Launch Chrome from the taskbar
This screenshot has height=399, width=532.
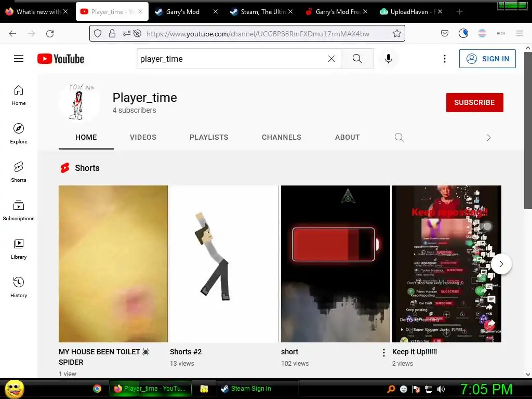97,389
